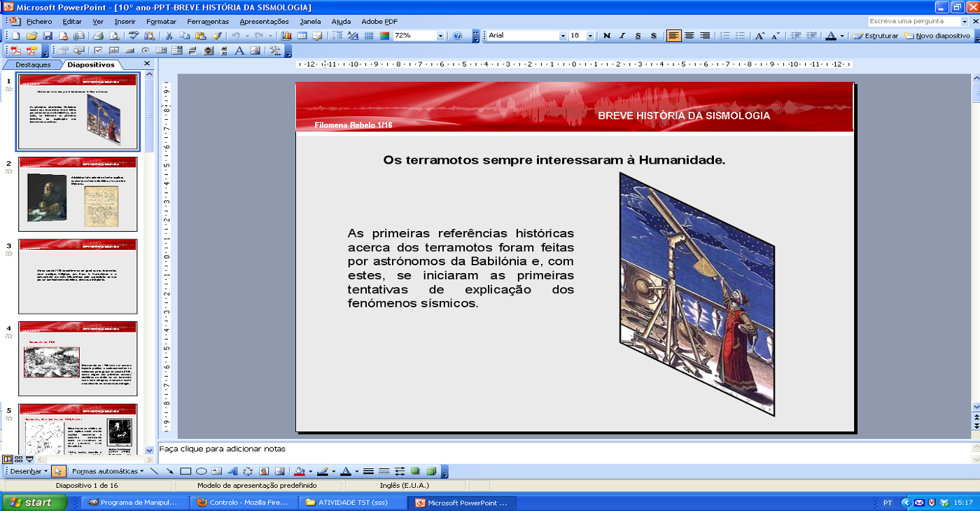Open the font color dropdown arrow in formatting bar
Image resolution: width=980 pixels, height=511 pixels.
click(x=842, y=36)
